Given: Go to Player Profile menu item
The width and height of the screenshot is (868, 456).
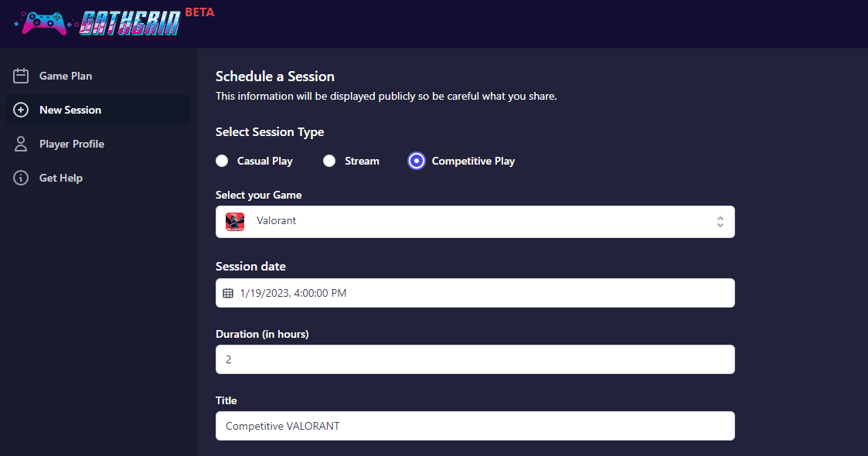Looking at the screenshot, I should pos(72,144).
